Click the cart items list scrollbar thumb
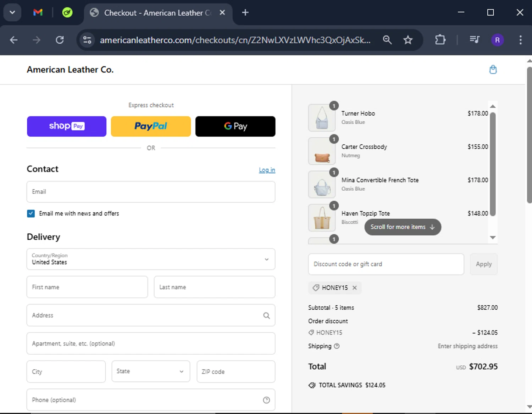Image resolution: width=532 pixels, height=414 pixels. [493, 164]
